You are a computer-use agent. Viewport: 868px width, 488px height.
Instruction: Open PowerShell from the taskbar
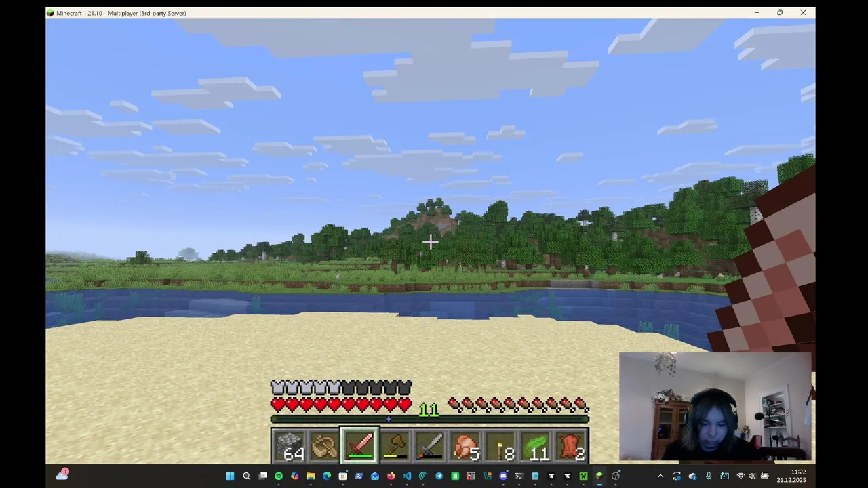coord(359,476)
